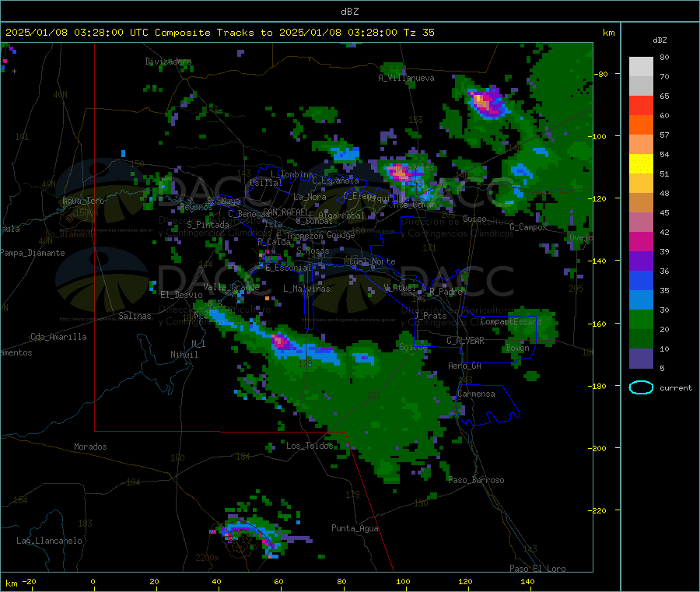Viewport: 700px width, 592px height.
Task: Click the 'Cda_Amarilla' place label
Action: (x=58, y=337)
